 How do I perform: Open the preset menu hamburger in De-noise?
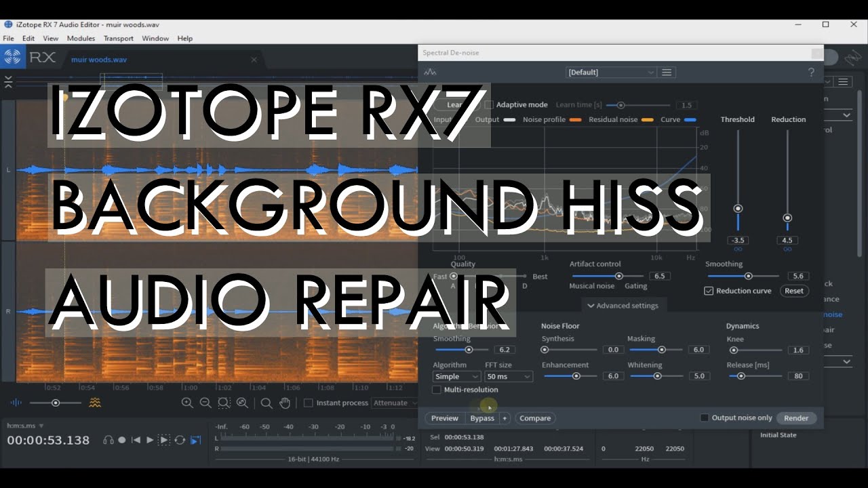click(667, 72)
